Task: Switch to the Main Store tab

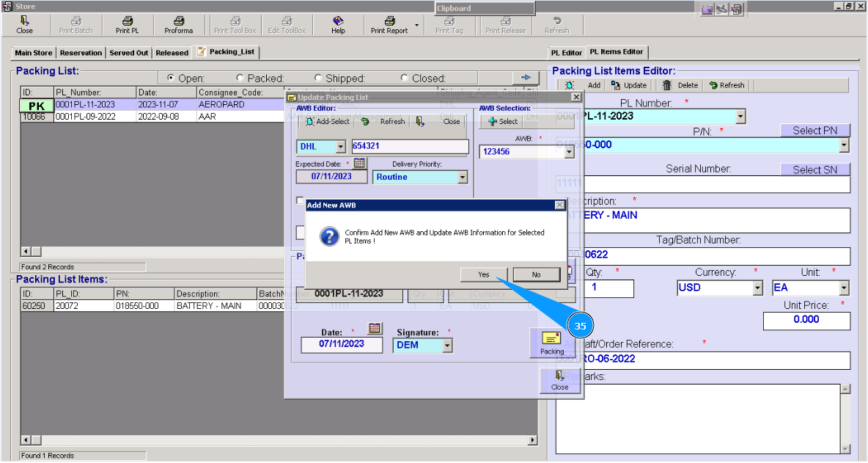Action: [x=34, y=53]
